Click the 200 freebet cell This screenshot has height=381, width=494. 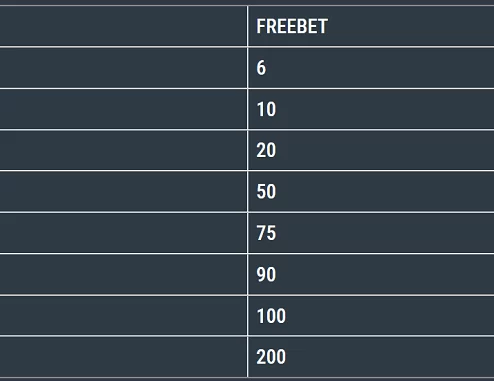(371, 357)
